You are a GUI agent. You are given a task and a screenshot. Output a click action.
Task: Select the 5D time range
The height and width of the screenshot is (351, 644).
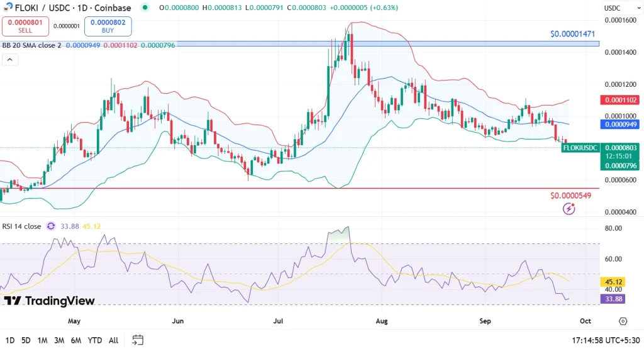point(26,340)
